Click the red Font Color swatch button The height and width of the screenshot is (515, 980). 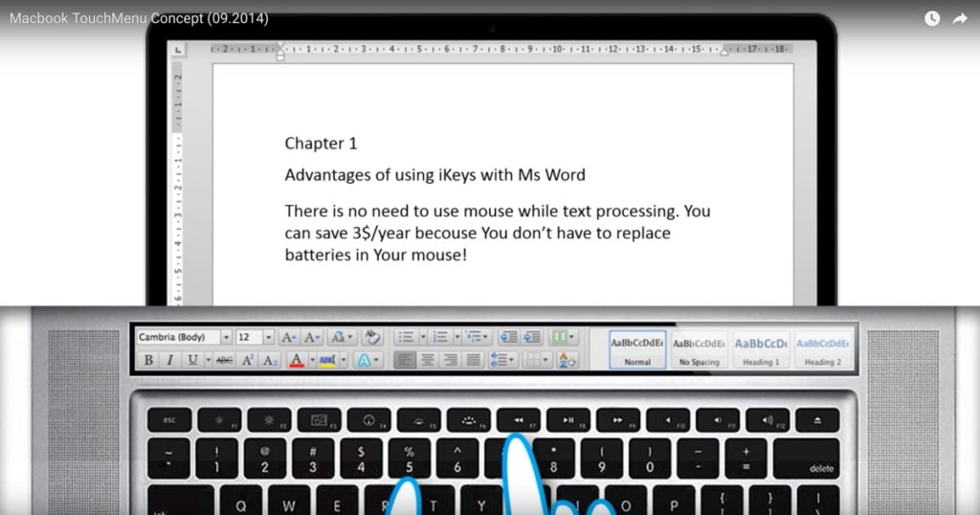pos(297,360)
